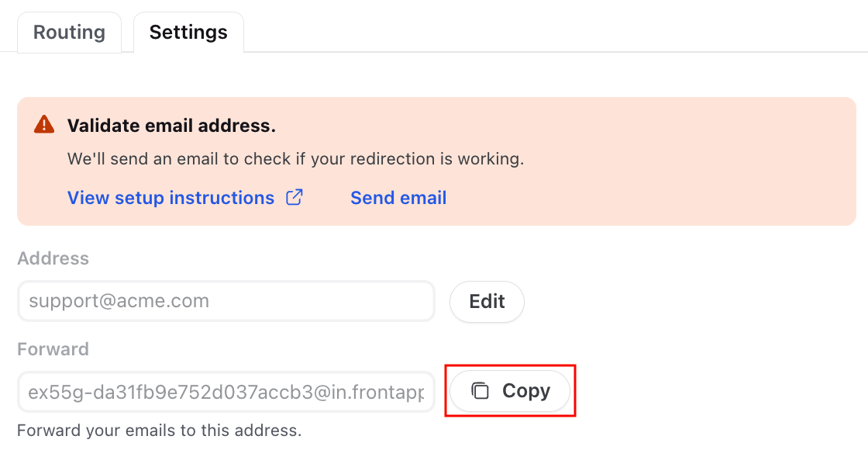Select the Settings tab

[188, 33]
